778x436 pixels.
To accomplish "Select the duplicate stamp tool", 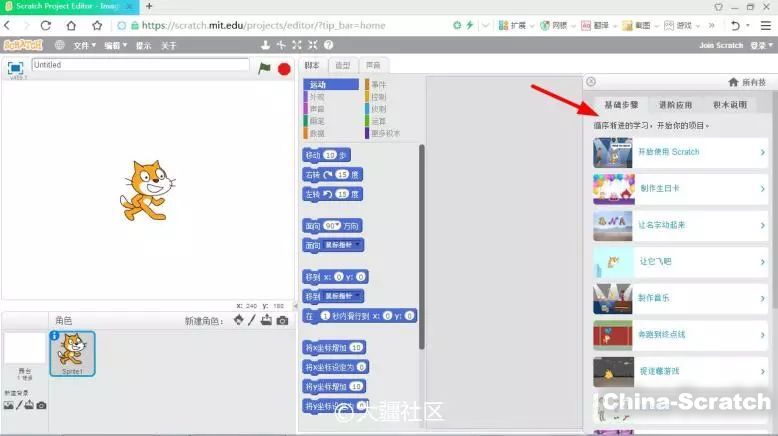I will pyautogui.click(x=265, y=45).
